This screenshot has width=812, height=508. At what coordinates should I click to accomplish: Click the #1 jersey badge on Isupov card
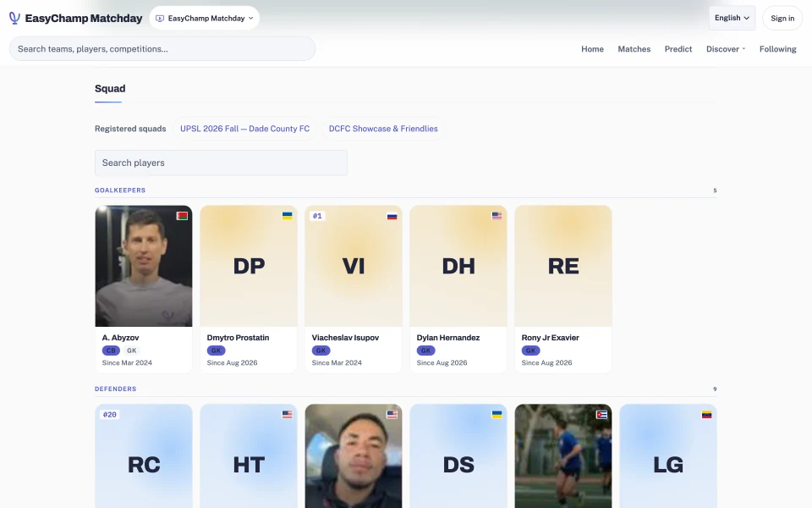coord(317,216)
